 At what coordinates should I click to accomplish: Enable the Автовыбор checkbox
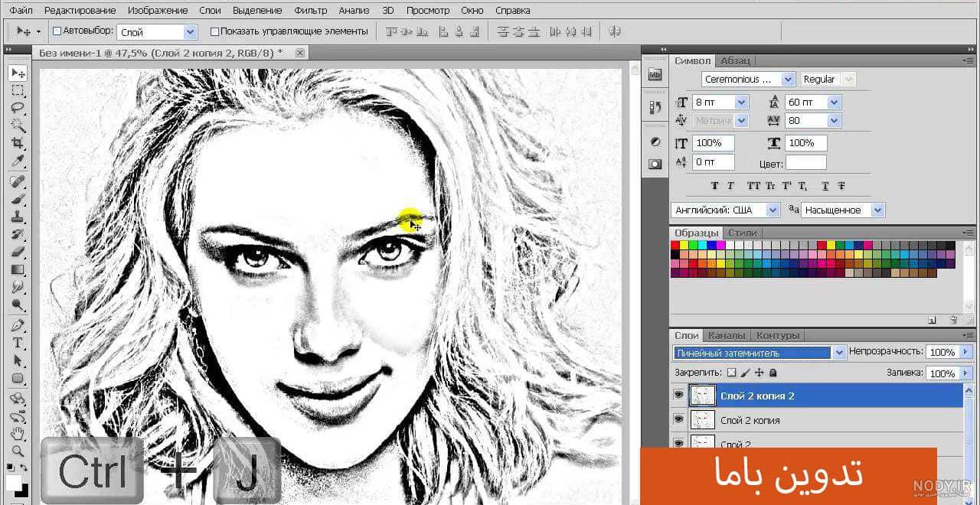(x=57, y=31)
